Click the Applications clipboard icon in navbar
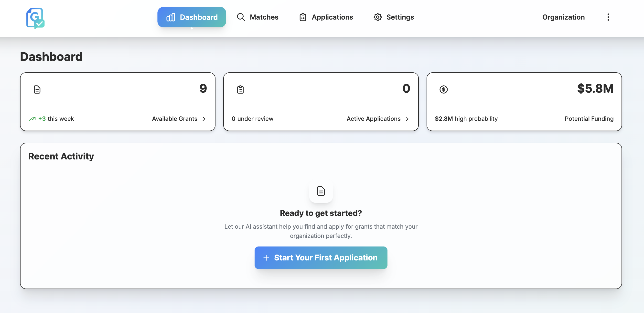 pos(303,17)
